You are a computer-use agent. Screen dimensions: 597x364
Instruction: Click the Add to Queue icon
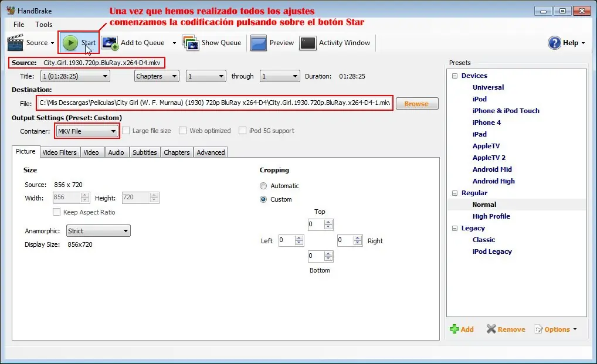(110, 43)
